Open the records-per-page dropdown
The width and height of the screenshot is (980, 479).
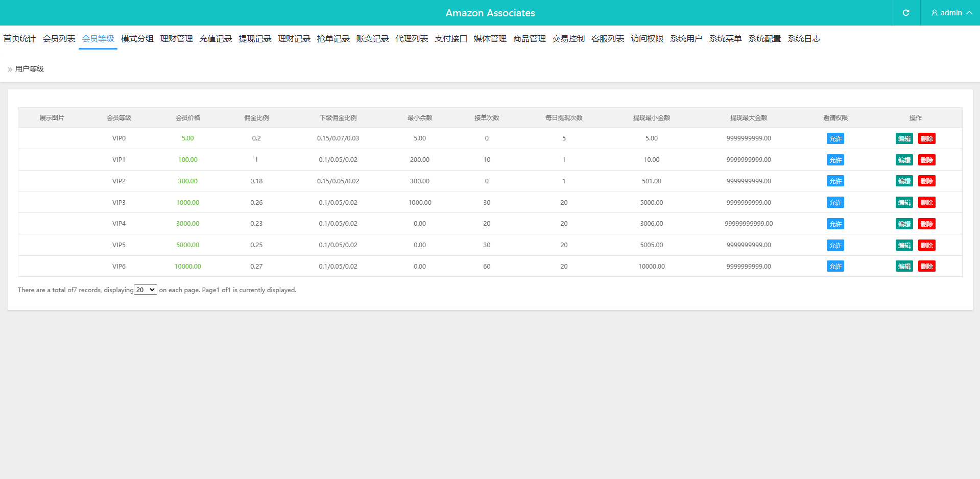coord(146,290)
